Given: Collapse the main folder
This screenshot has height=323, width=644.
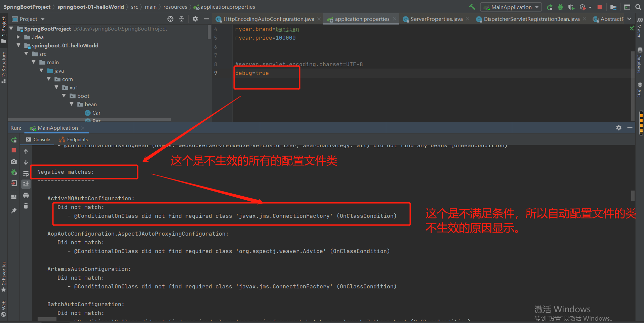Looking at the screenshot, I should (34, 62).
